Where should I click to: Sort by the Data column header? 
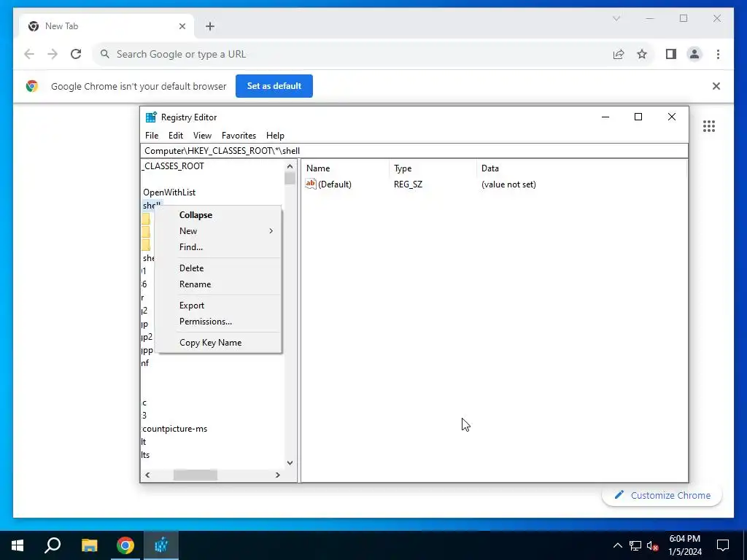tap(581, 168)
